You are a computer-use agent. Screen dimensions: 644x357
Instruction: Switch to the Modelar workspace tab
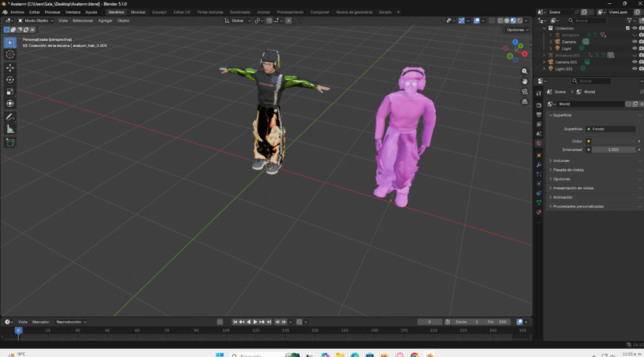point(138,13)
